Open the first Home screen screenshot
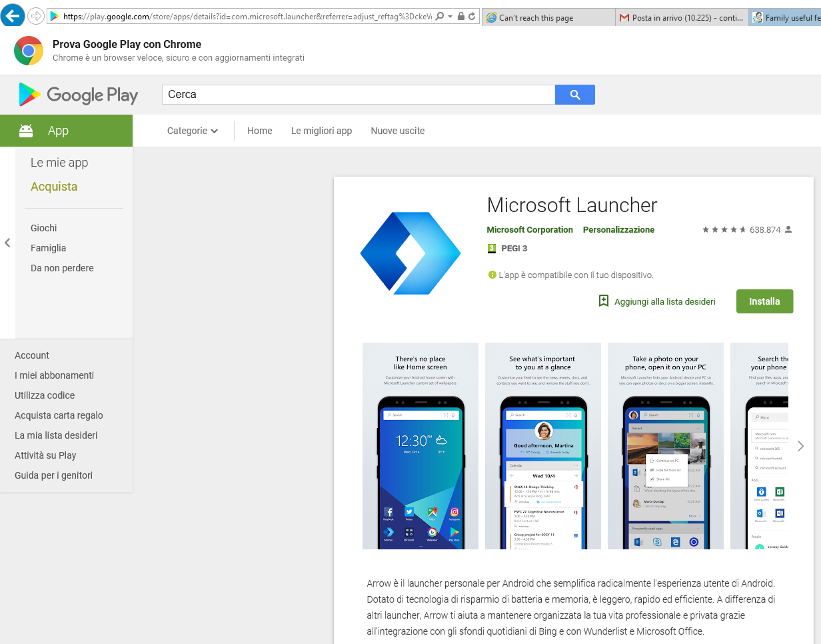 tap(420, 446)
